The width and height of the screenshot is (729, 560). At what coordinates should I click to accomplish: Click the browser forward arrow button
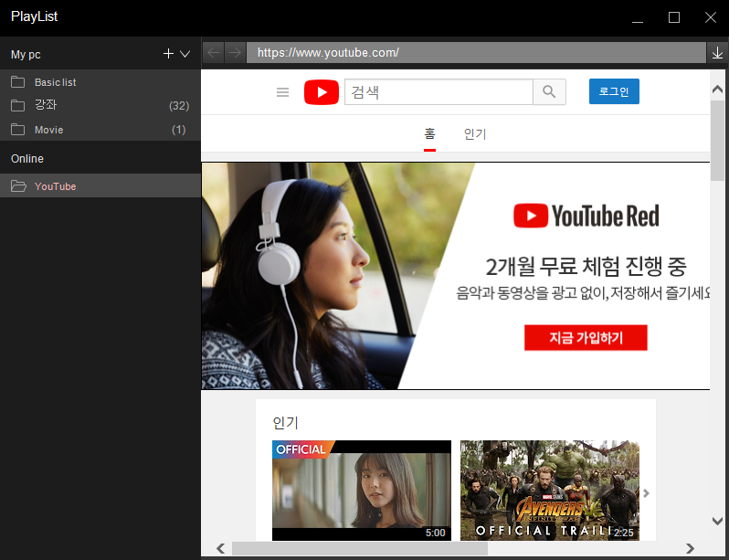235,53
